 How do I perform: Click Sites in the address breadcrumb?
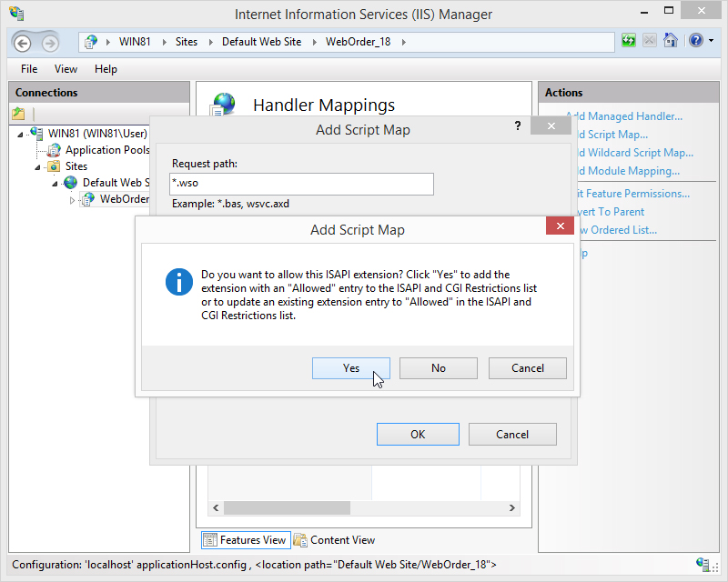[187, 42]
